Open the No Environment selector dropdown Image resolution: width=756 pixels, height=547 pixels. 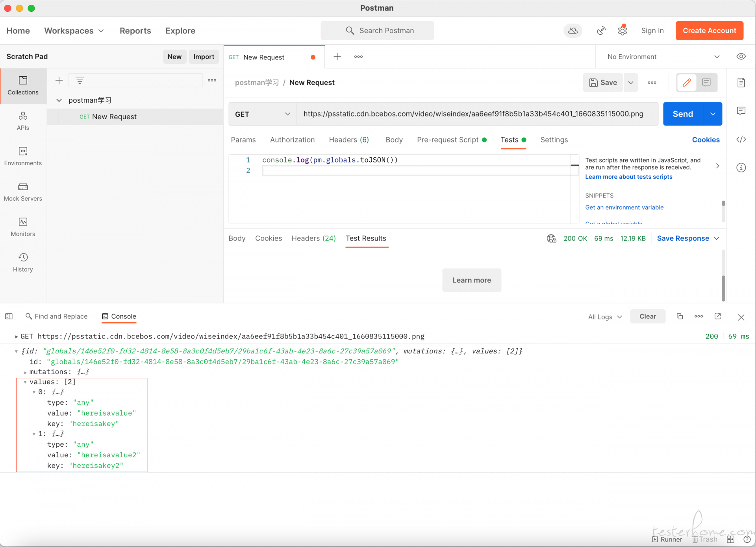pyautogui.click(x=663, y=57)
